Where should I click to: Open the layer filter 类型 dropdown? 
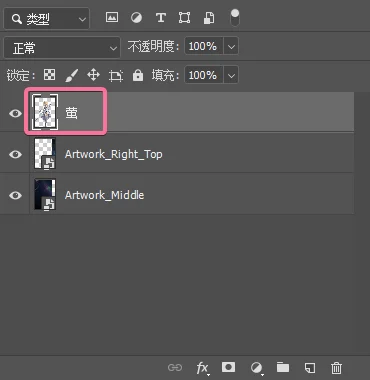(x=46, y=19)
